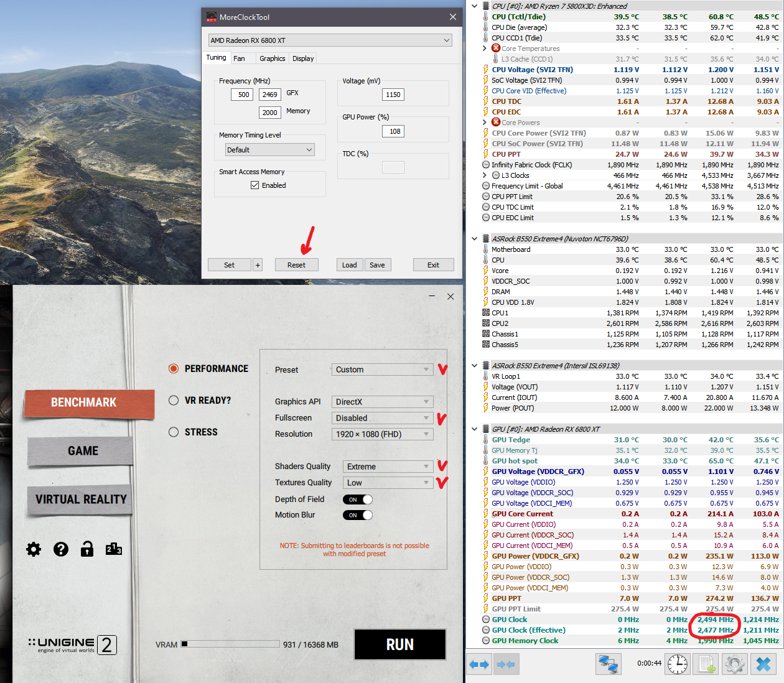Select the VR READY? radio button
The image size is (784, 683).
click(x=174, y=401)
